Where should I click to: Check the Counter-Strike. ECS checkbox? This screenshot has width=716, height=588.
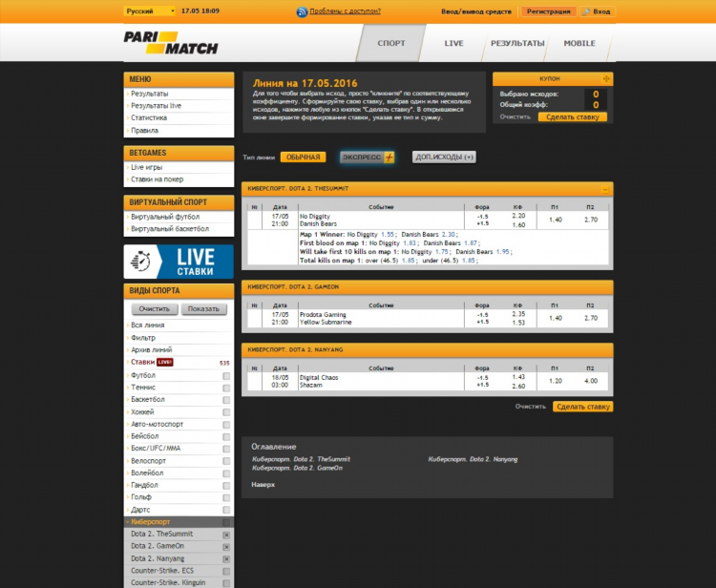[226, 572]
